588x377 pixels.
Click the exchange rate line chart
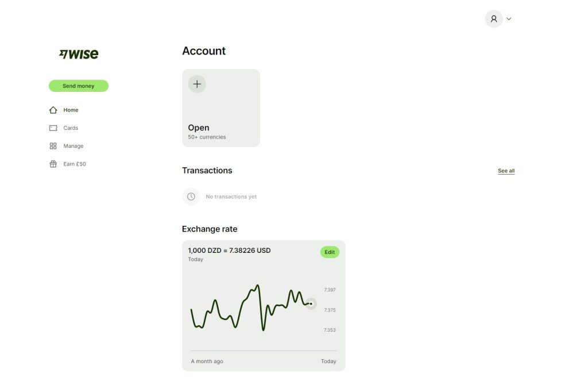coord(253,307)
